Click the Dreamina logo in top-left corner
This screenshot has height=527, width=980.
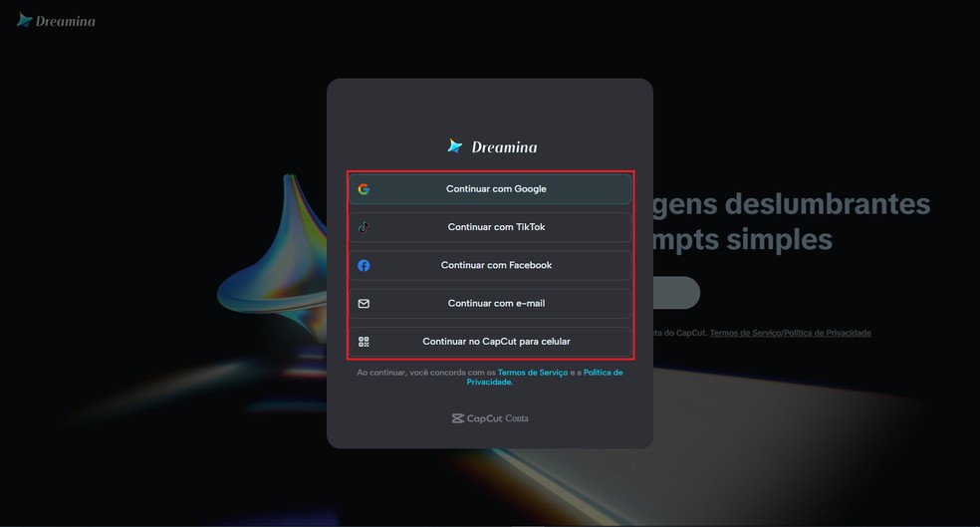[56, 21]
